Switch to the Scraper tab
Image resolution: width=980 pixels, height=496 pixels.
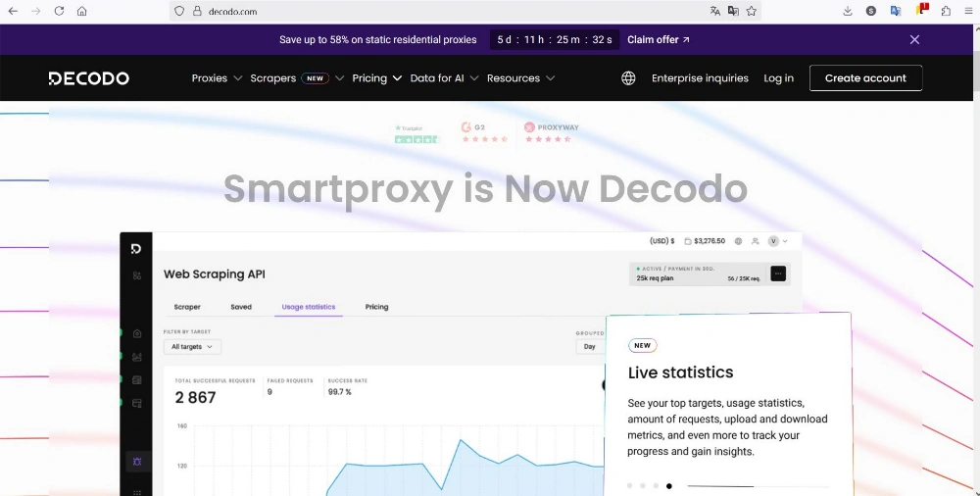tap(187, 307)
